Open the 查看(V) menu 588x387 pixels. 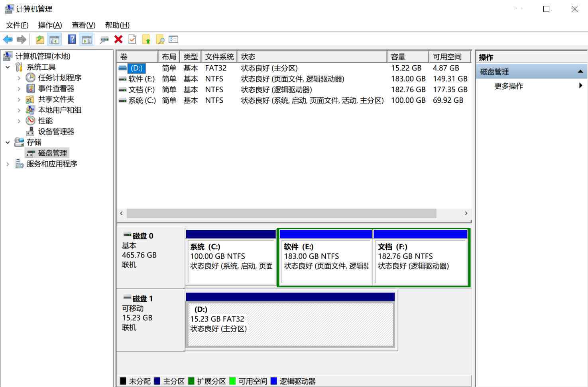(83, 25)
